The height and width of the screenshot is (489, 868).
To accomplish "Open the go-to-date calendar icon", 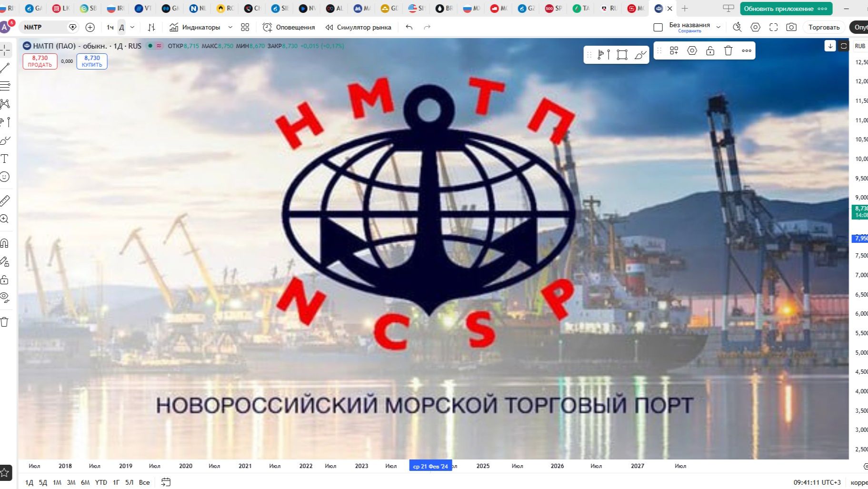I will click(166, 482).
